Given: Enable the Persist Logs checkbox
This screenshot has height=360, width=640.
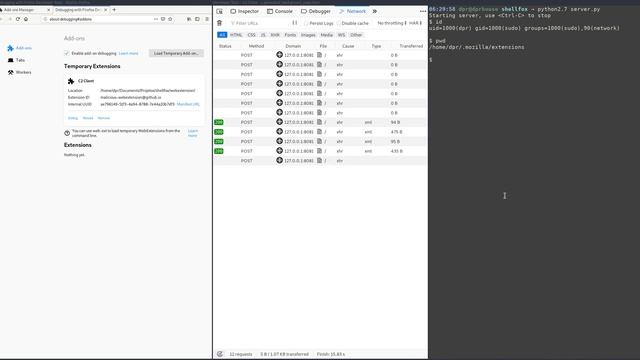Looking at the screenshot, I should point(306,23).
